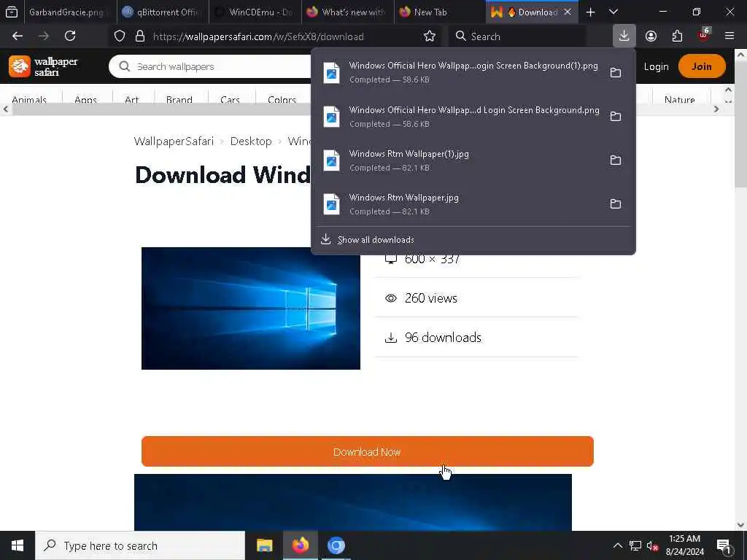Image resolution: width=747 pixels, height=560 pixels.
Task: Click the orange Join button
Action: pos(702,66)
